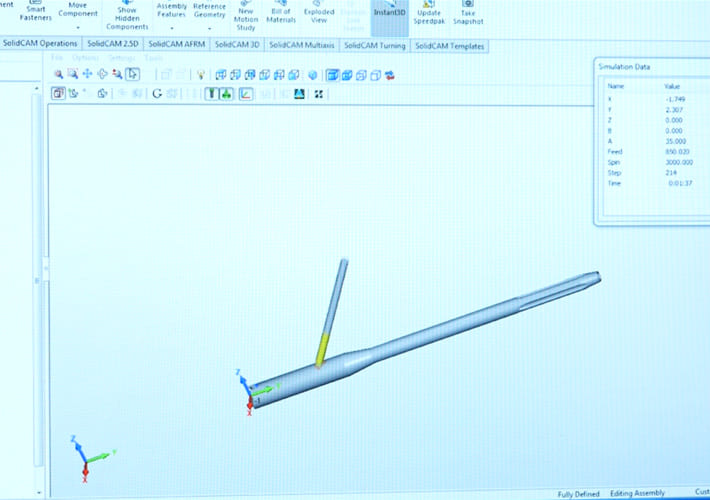Click the green-plus part icon in second row
This screenshot has height=500, width=710.
(73, 93)
